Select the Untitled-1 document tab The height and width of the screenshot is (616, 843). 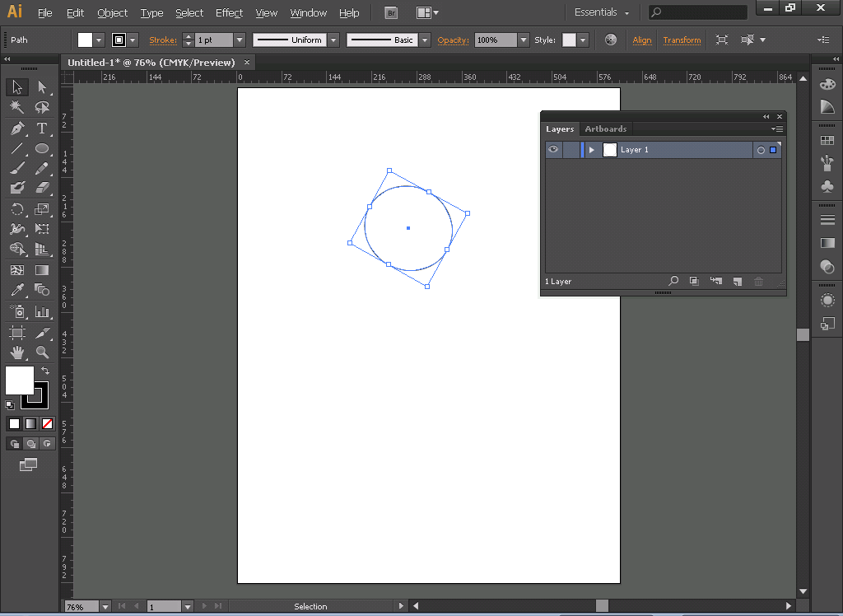151,63
